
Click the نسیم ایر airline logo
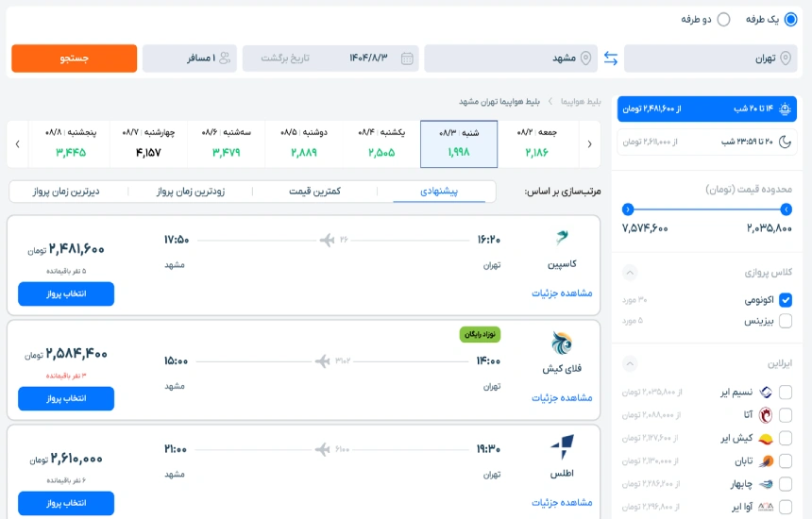pyautogui.click(x=766, y=393)
